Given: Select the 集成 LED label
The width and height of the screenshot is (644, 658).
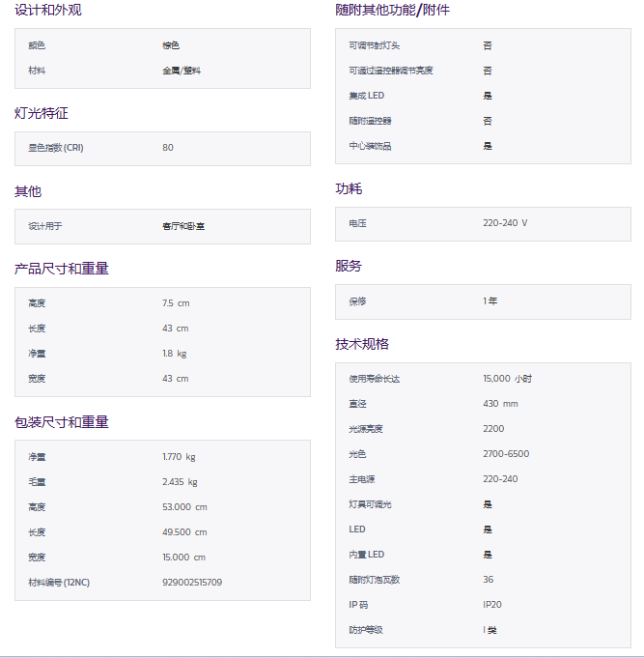Looking at the screenshot, I should (367, 96).
